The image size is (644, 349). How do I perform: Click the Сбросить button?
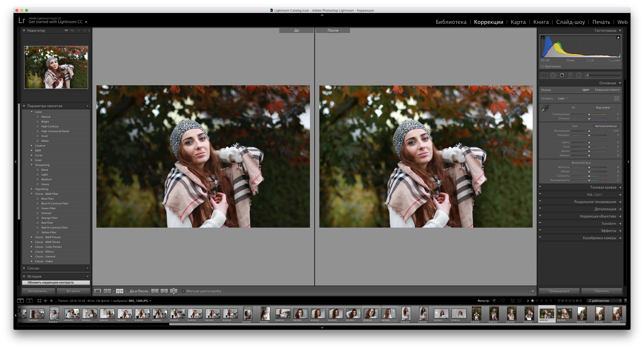(x=601, y=291)
